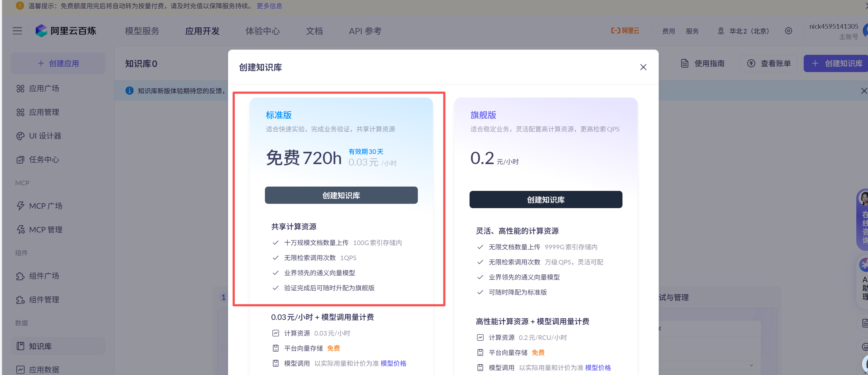Open 应用广场 in sidebar
This screenshot has height=375, width=868.
(x=44, y=89)
